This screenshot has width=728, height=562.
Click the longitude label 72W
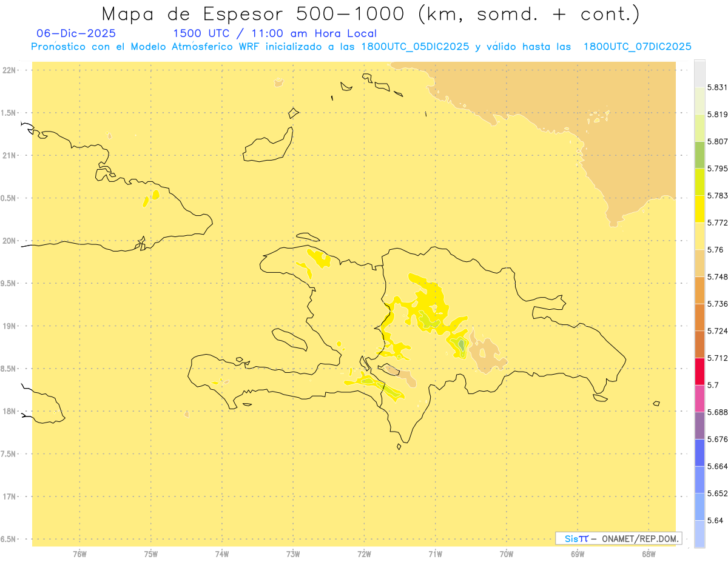365,554
